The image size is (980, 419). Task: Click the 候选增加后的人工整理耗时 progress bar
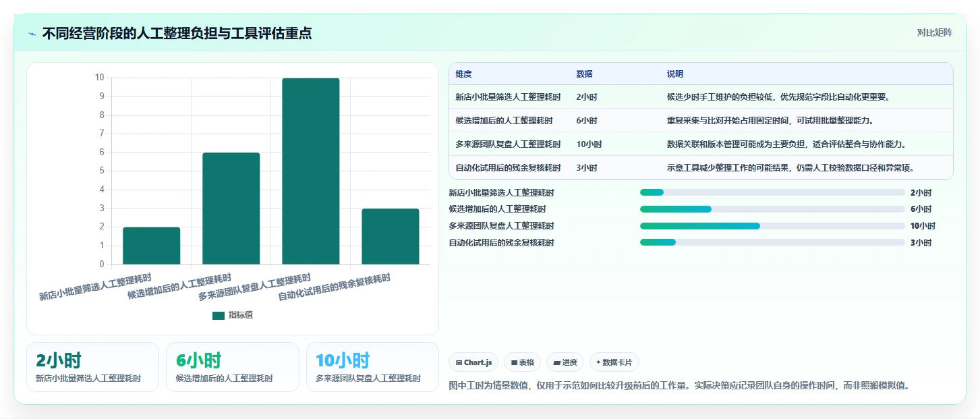[772, 209]
